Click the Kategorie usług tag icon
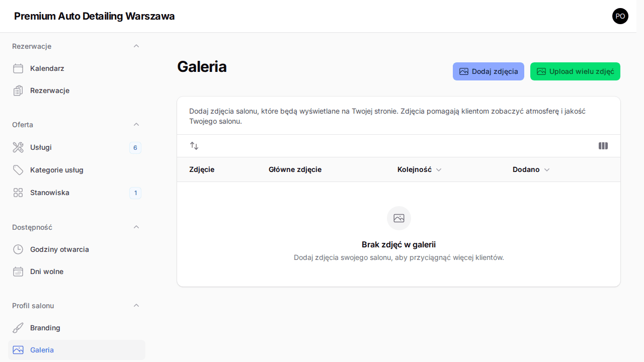This screenshot has height=362, width=644. pos(18,170)
